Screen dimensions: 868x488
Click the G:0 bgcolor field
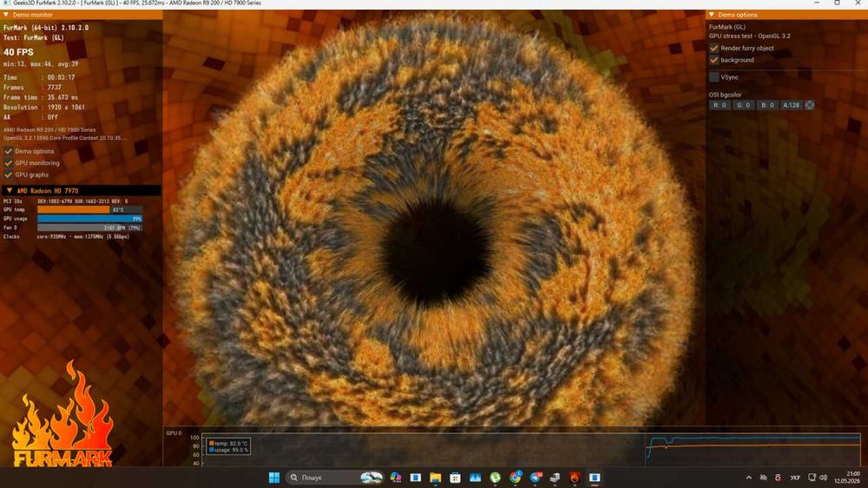click(x=744, y=105)
